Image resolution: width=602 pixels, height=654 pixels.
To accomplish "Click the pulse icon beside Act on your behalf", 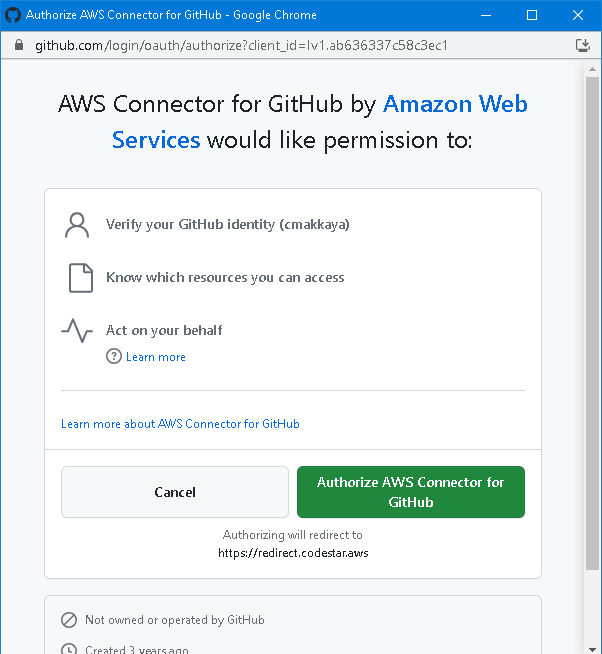I will point(77,331).
